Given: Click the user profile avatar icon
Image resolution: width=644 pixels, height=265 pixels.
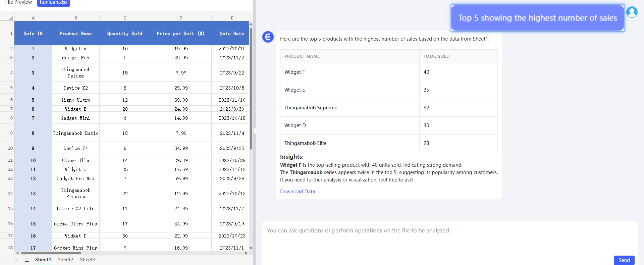Looking at the screenshot, I should [x=632, y=12].
